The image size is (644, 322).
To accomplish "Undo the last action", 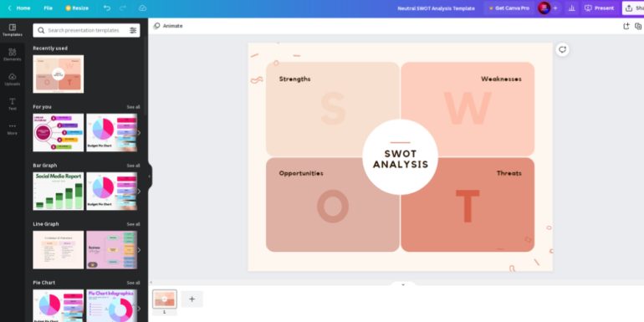I will [x=107, y=8].
